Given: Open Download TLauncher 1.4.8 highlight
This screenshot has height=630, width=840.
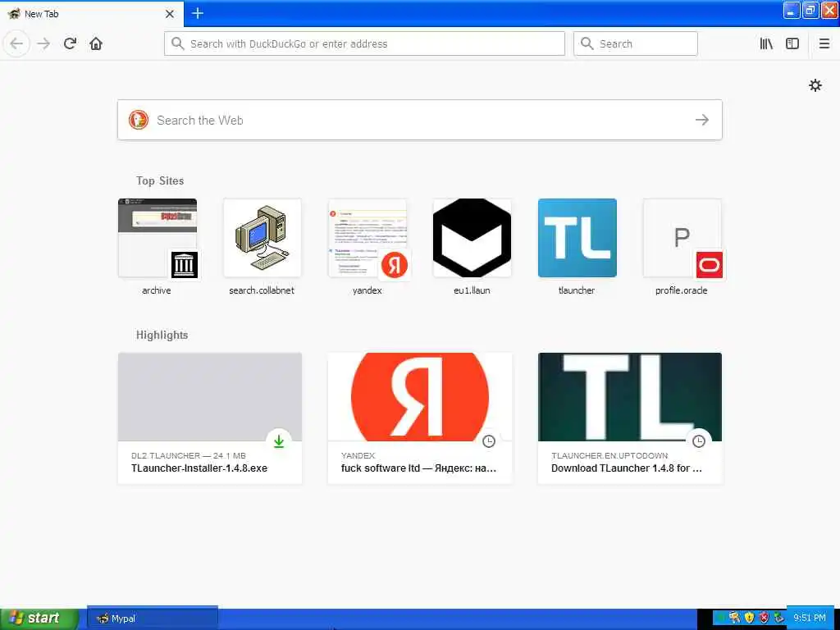Looking at the screenshot, I should tap(630, 418).
